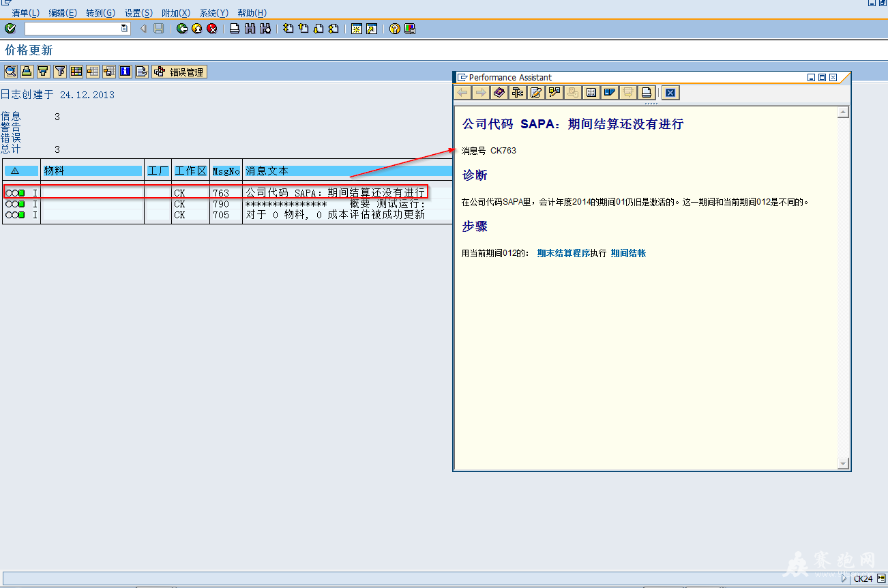
Task: Click the Long Text document icon
Action: pyautogui.click(x=142, y=72)
